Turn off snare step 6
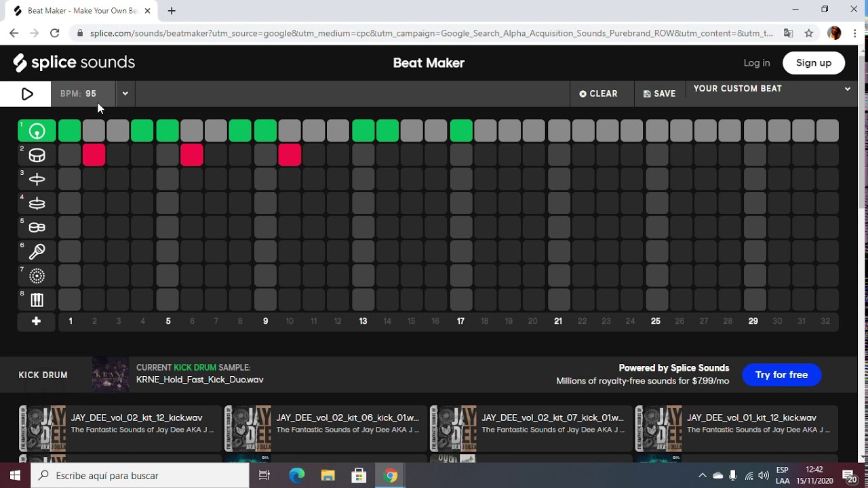The height and width of the screenshot is (488, 868). tap(192, 155)
